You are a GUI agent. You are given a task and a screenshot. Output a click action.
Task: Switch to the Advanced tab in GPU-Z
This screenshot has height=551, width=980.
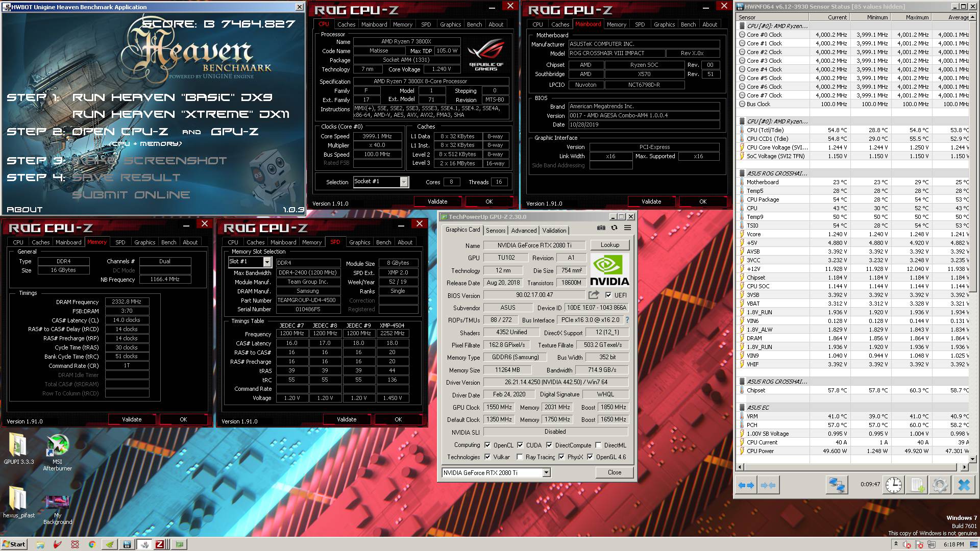pyautogui.click(x=524, y=231)
